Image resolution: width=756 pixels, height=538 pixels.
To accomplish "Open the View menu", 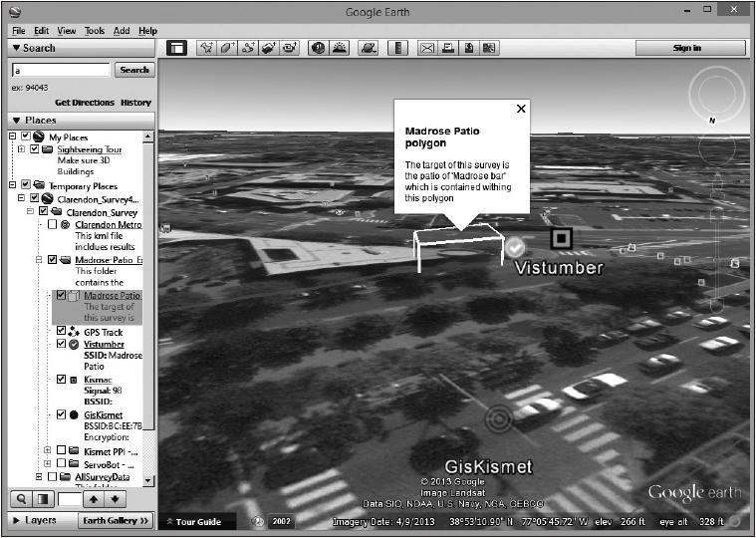I will coord(66,31).
